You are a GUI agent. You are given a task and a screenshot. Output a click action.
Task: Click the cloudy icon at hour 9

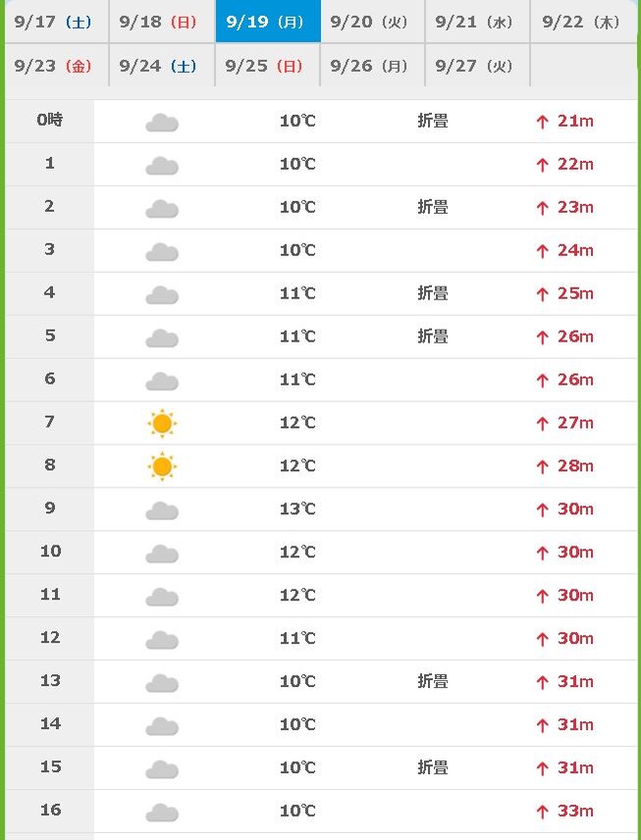pyautogui.click(x=162, y=510)
